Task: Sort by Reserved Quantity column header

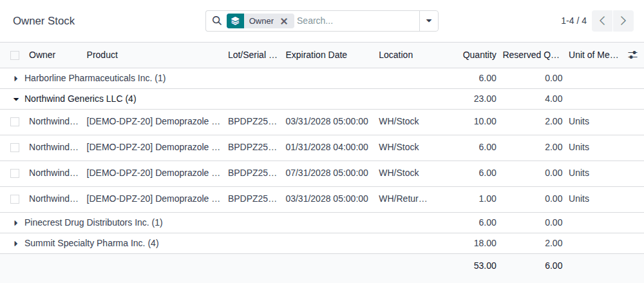Action: click(531, 55)
